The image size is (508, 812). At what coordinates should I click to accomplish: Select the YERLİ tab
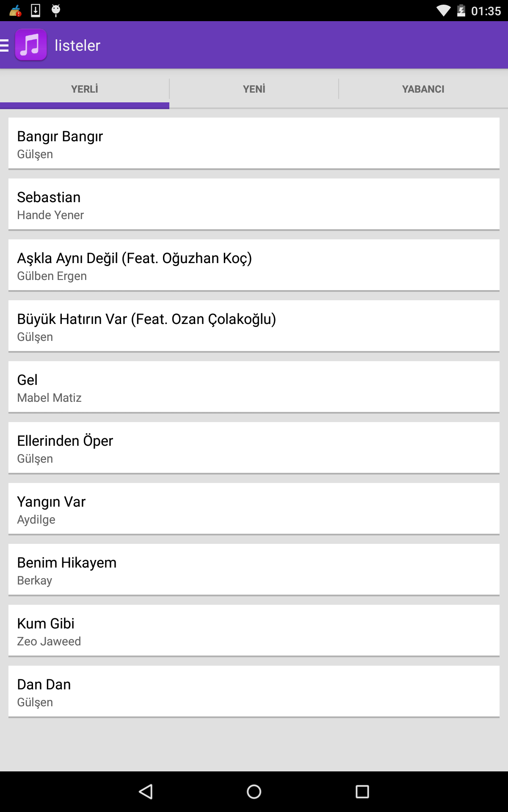click(x=85, y=89)
